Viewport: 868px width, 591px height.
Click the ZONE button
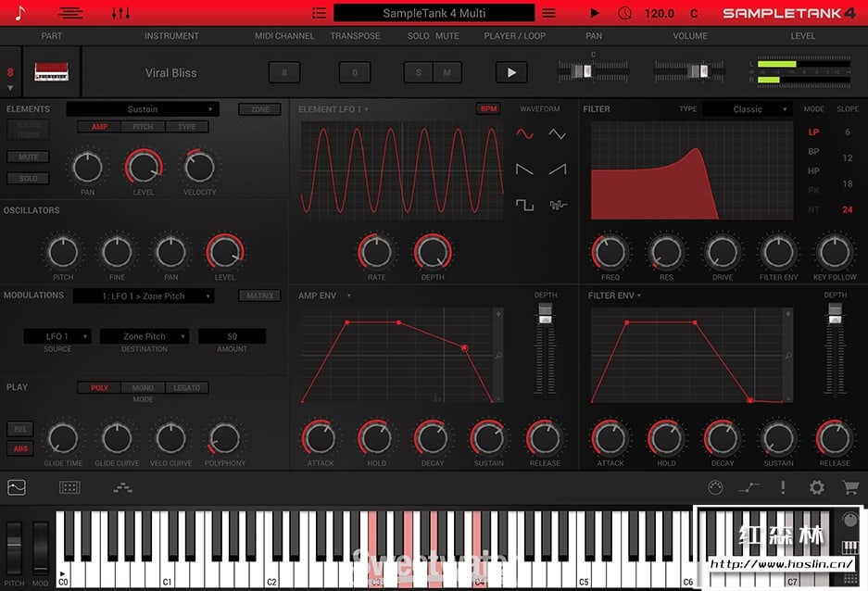pos(259,109)
